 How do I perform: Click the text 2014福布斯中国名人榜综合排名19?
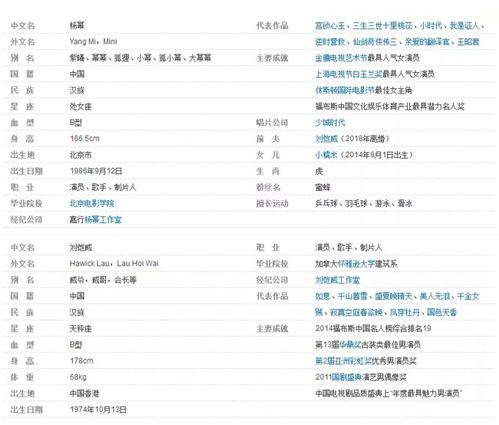click(373, 329)
